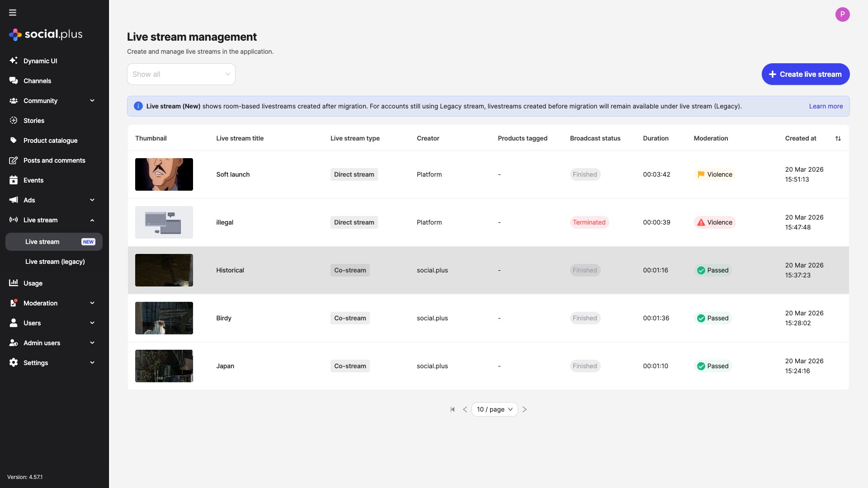Open the 10 / page size dropdown
Image resolution: width=868 pixels, height=488 pixels.
(495, 409)
